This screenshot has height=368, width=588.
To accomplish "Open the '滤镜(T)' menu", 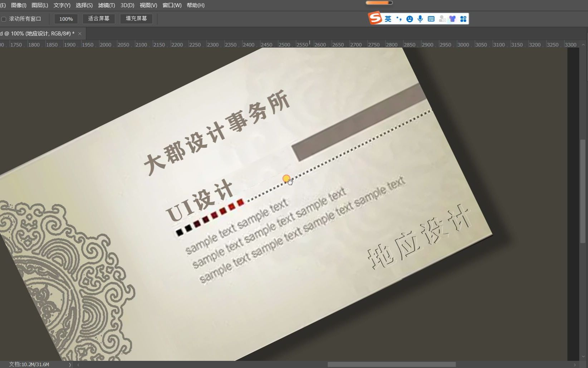I will click(x=107, y=5).
